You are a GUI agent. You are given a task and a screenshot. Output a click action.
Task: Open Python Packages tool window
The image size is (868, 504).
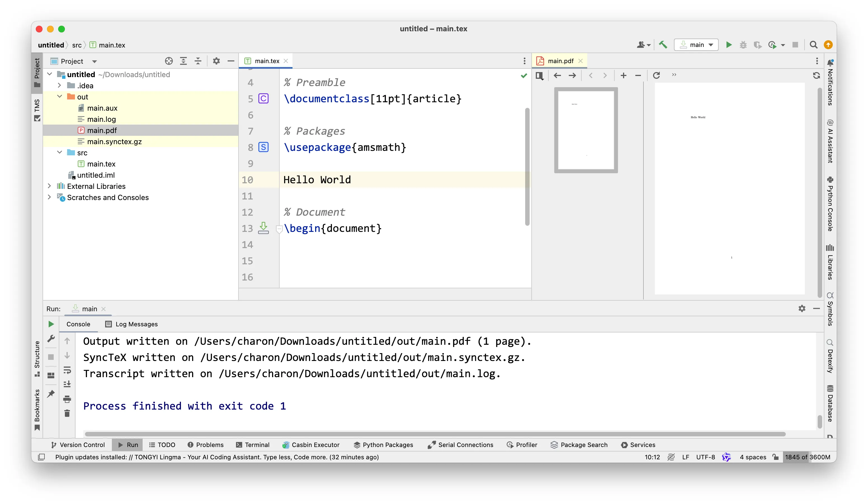tap(383, 445)
